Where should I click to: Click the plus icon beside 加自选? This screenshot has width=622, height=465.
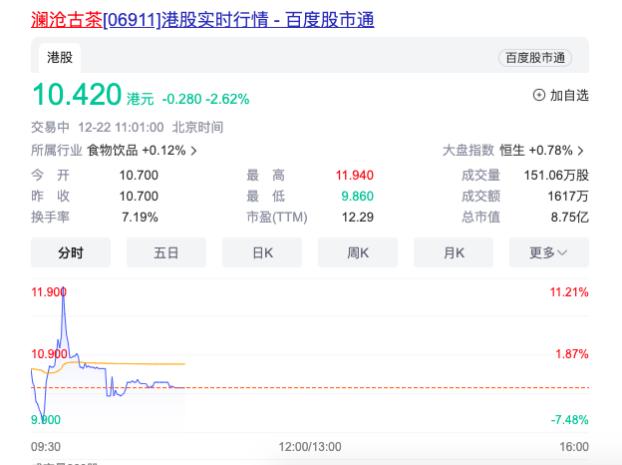pyautogui.click(x=539, y=96)
